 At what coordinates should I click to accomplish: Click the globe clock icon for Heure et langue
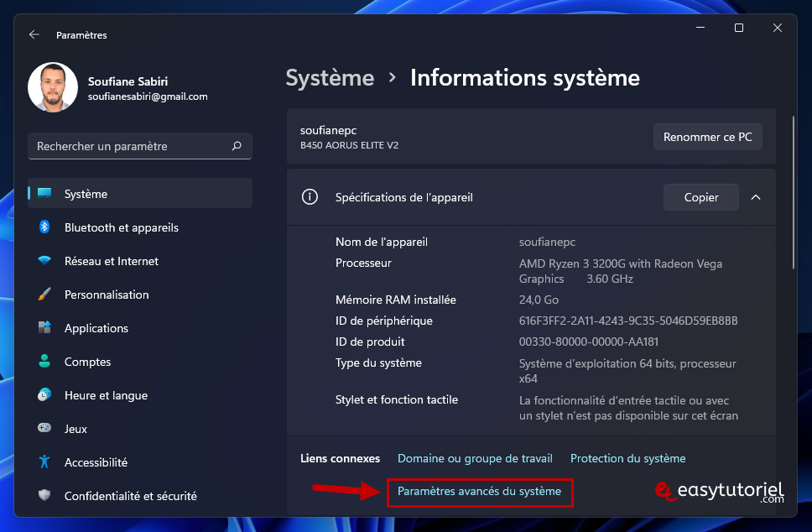click(x=44, y=394)
